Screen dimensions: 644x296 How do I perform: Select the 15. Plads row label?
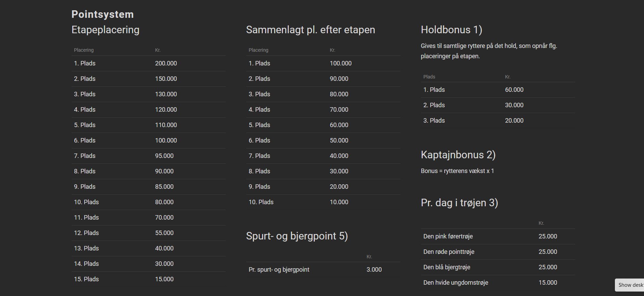(86, 279)
